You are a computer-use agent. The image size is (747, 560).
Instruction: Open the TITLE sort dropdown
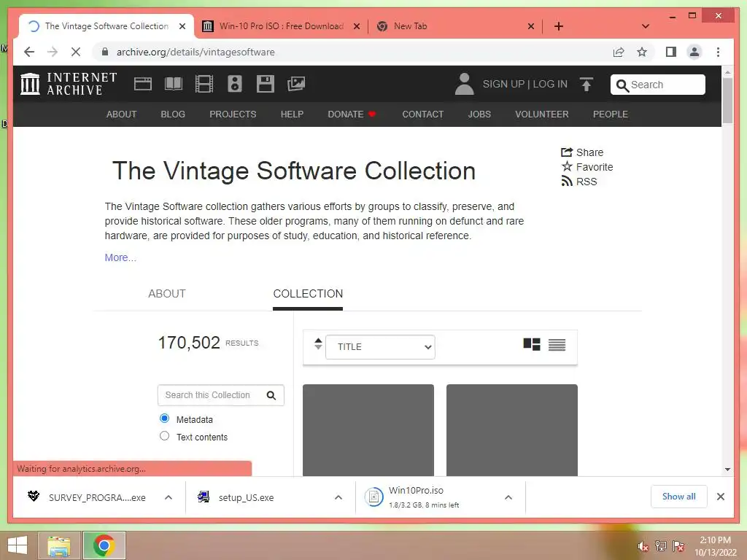point(380,347)
